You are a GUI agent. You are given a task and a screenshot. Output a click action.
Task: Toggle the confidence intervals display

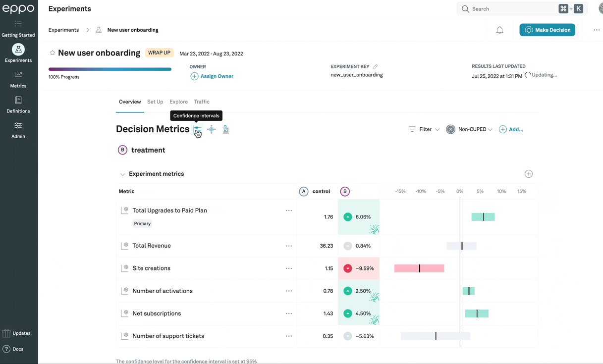(197, 130)
